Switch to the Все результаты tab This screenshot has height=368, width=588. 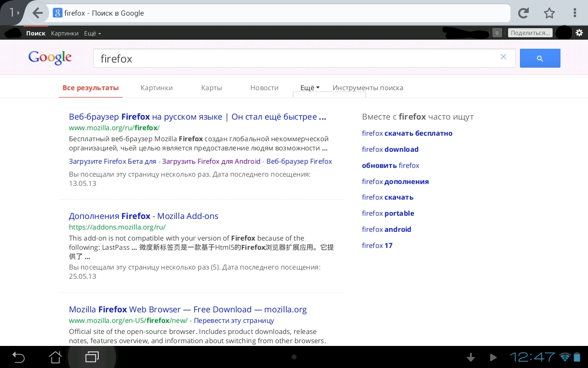pyautogui.click(x=90, y=87)
